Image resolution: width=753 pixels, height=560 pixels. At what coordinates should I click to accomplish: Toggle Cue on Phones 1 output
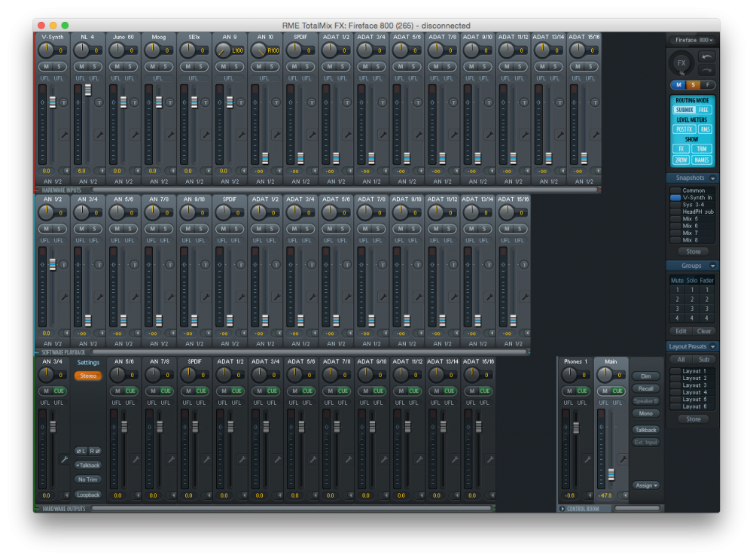[x=582, y=391]
